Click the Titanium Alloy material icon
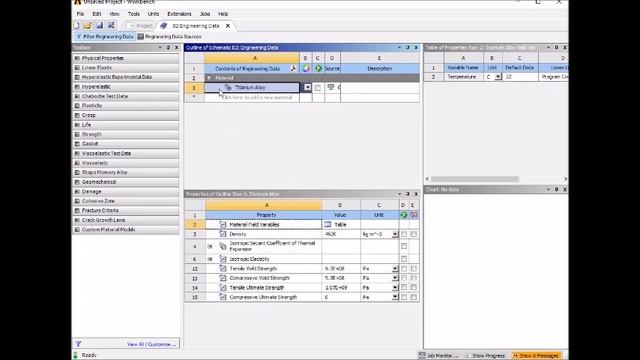640x360 pixels. point(228,87)
